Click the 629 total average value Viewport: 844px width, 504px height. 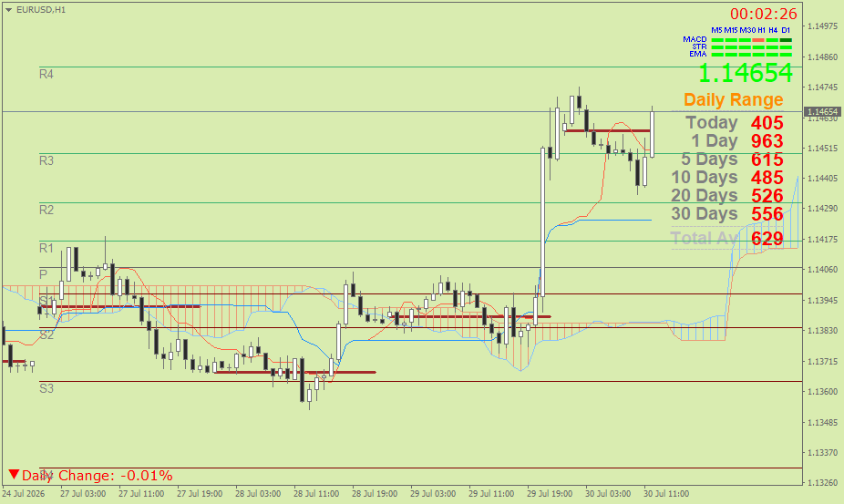(x=767, y=239)
